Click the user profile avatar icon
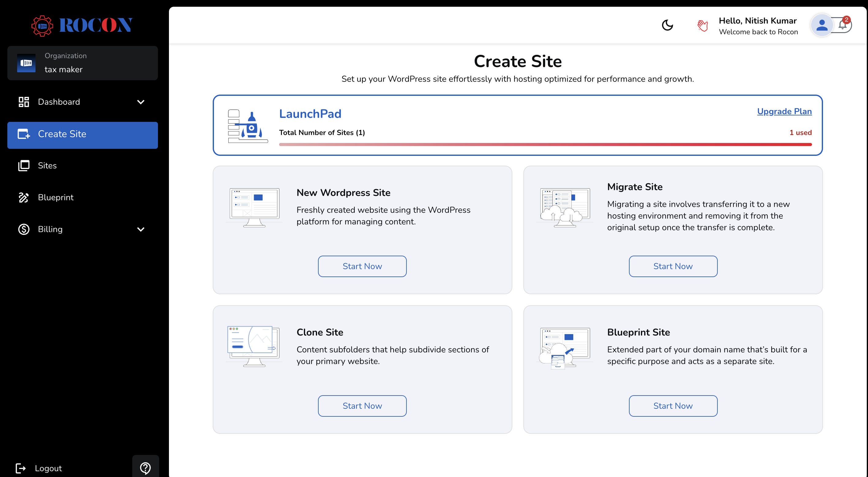Viewport: 868px width, 477px height. click(822, 25)
